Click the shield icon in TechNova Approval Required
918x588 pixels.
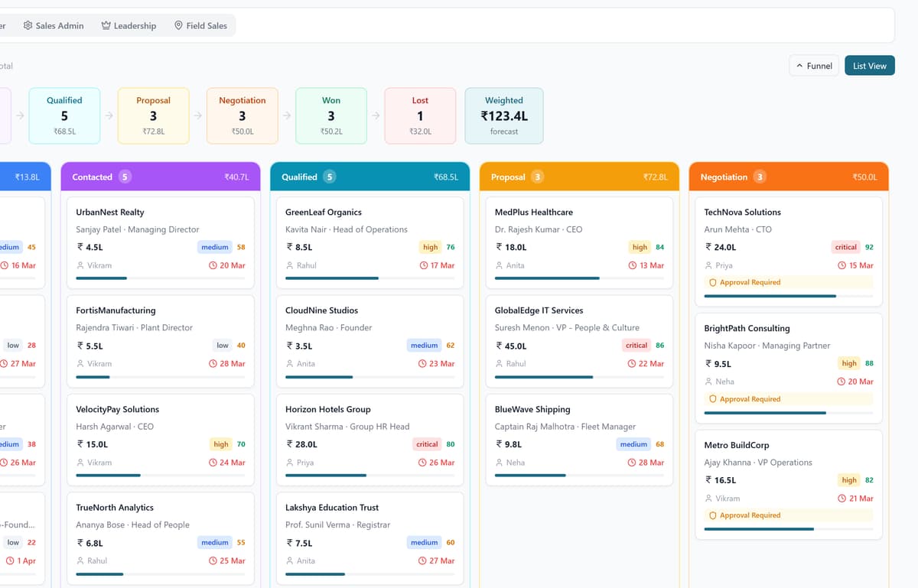(713, 282)
